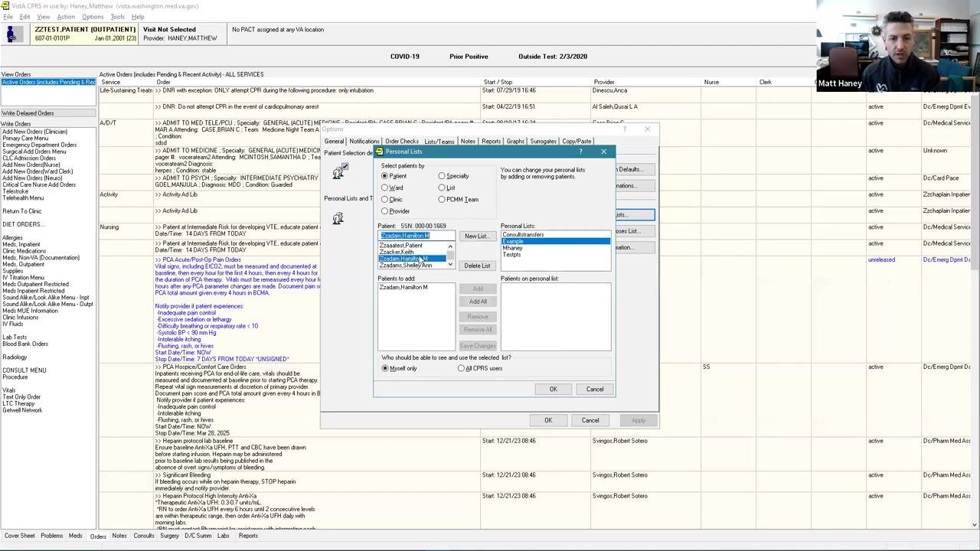Viewport: 980px width, 551px height.
Task: Pick the List radio option
Action: [442, 187]
